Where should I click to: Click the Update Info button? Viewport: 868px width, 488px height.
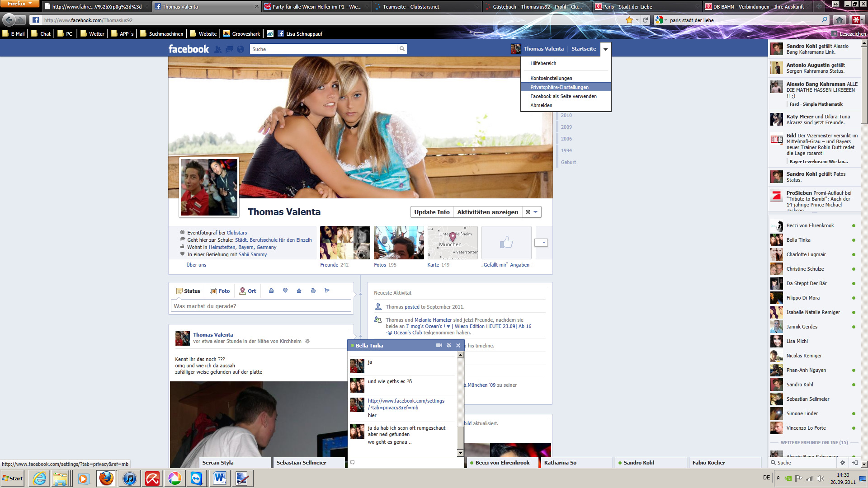coord(432,212)
